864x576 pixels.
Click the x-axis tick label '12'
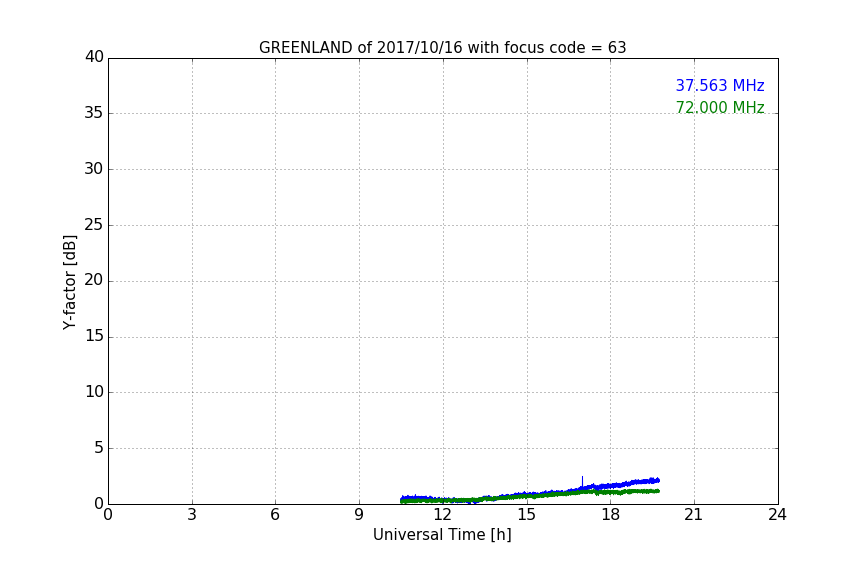point(442,515)
